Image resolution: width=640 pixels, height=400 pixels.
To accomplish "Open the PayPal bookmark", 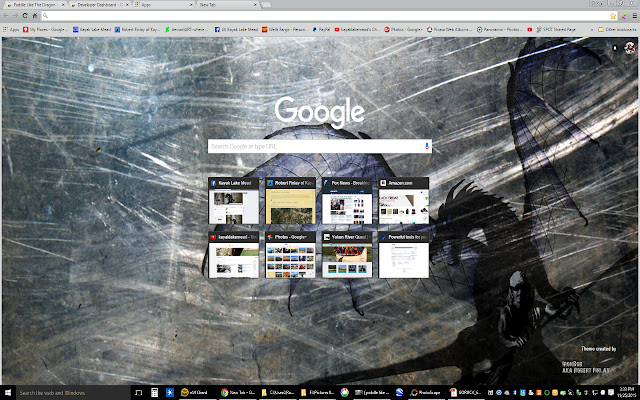I will 321,29.
